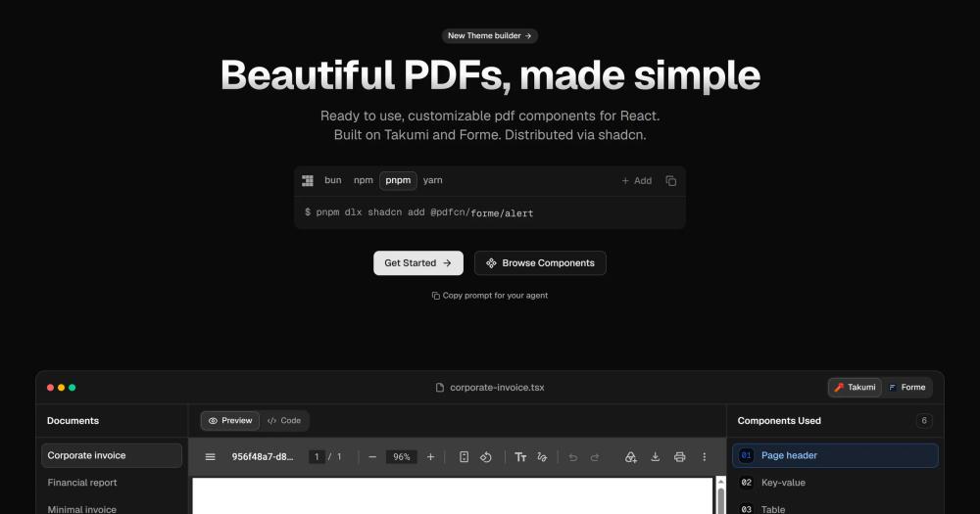Click the 956f48a7-d8... PDF file name

click(263, 456)
